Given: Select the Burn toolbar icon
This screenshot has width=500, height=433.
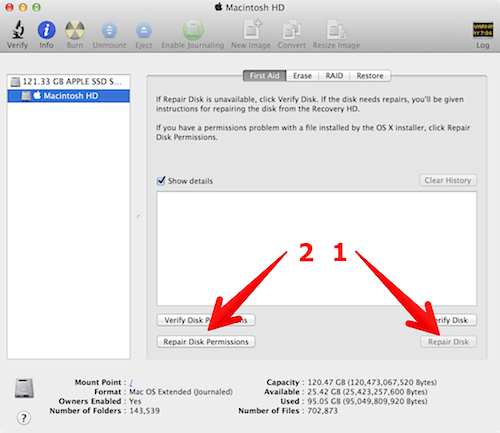Looking at the screenshot, I should tap(75, 30).
